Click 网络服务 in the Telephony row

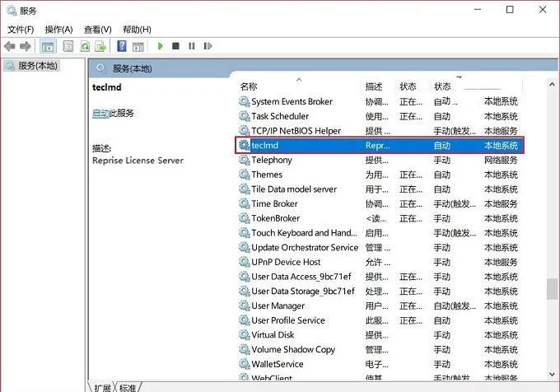tap(501, 160)
